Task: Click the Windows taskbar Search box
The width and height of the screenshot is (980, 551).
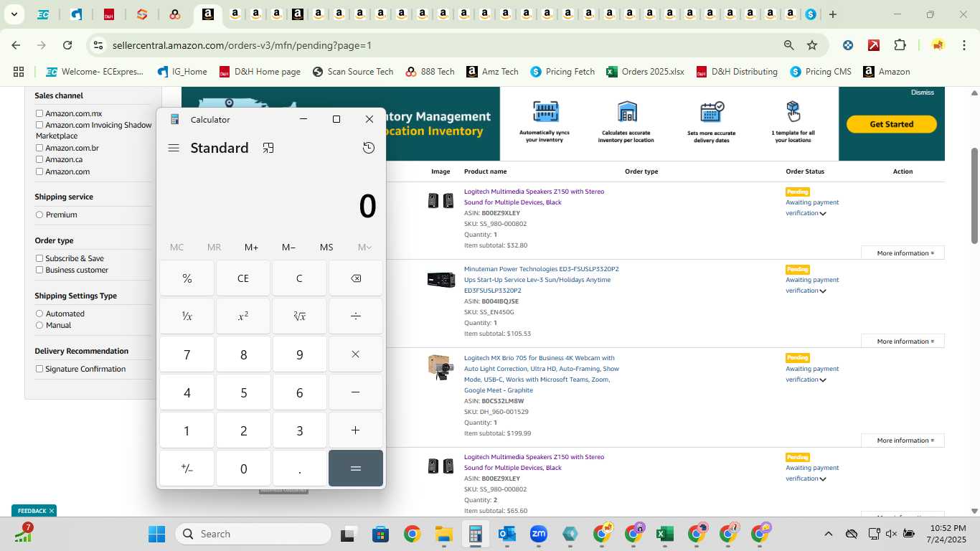Action: point(253,534)
